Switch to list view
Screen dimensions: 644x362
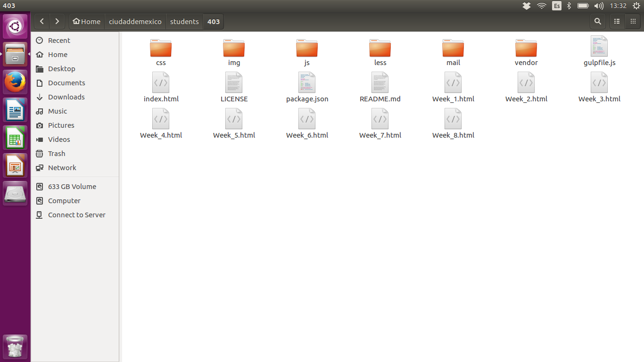pos(617,21)
